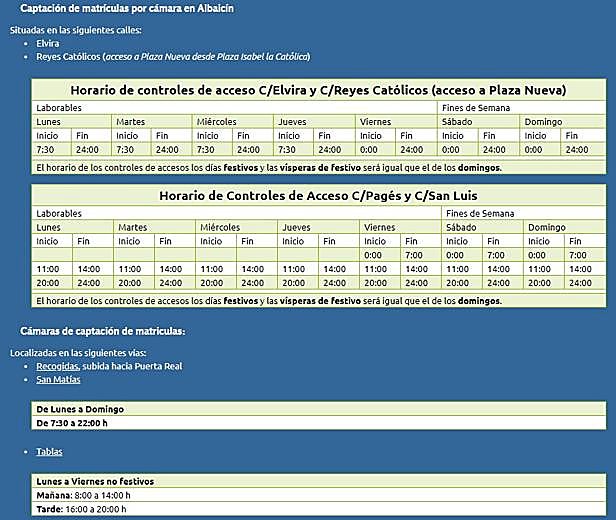Viewport: 616px width, 520px height.
Task: Click the C/Pagés y C/San Luis table title
Action: [x=318, y=196]
